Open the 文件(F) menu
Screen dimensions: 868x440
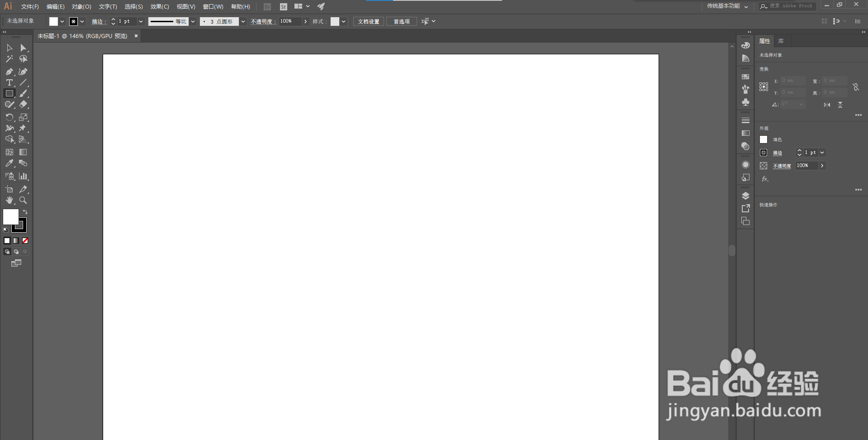tap(30, 6)
